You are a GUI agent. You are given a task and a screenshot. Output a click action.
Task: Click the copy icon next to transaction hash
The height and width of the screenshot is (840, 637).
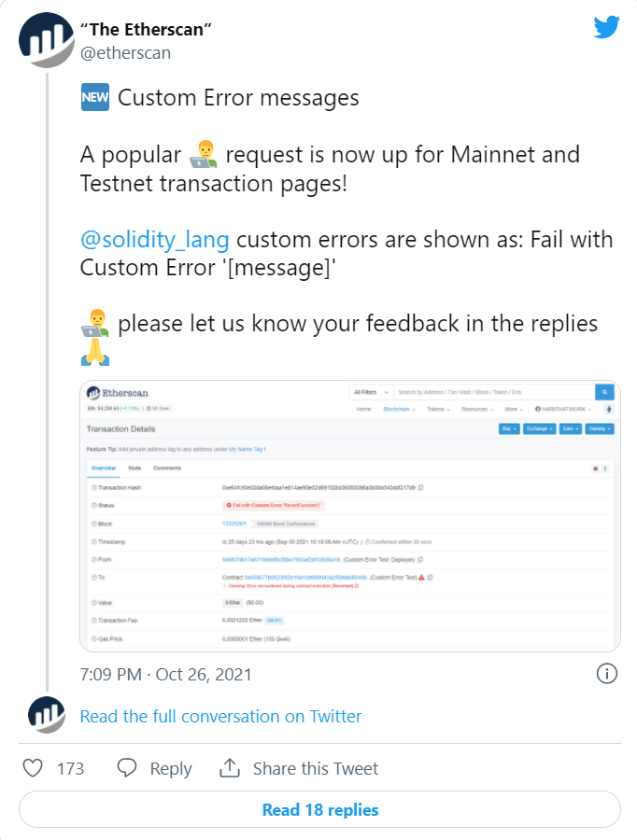pos(421,487)
